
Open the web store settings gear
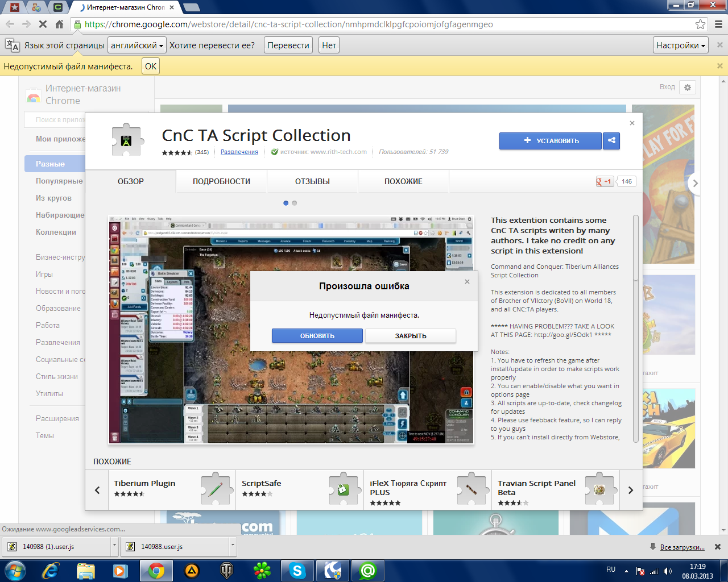click(x=688, y=88)
